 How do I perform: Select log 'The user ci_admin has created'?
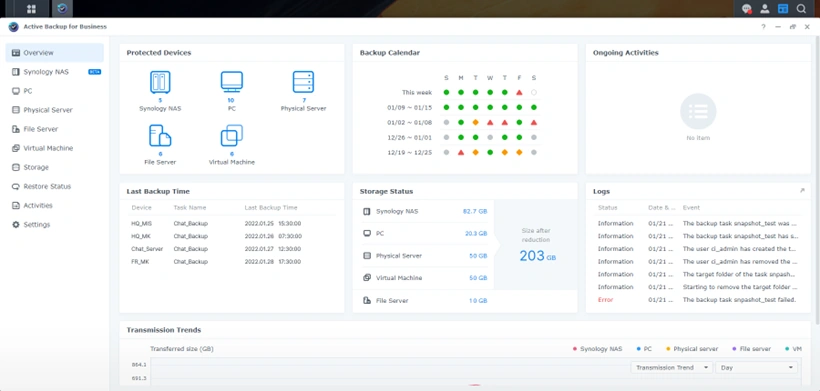click(x=698, y=249)
